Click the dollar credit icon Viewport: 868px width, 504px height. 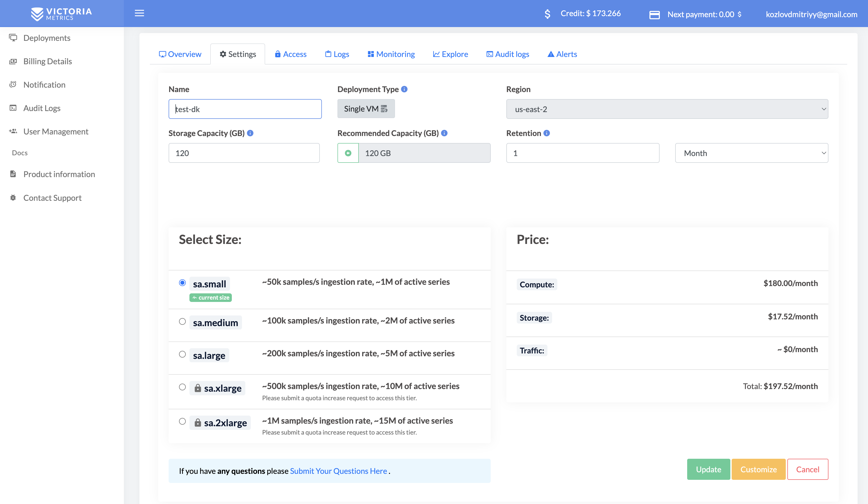coord(547,14)
